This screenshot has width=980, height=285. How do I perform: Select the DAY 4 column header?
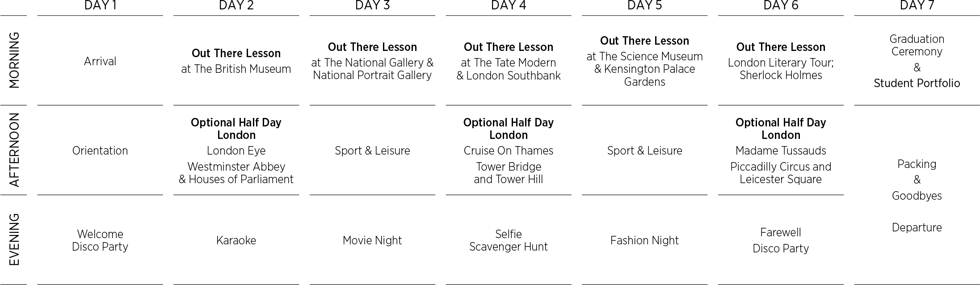click(508, 5)
